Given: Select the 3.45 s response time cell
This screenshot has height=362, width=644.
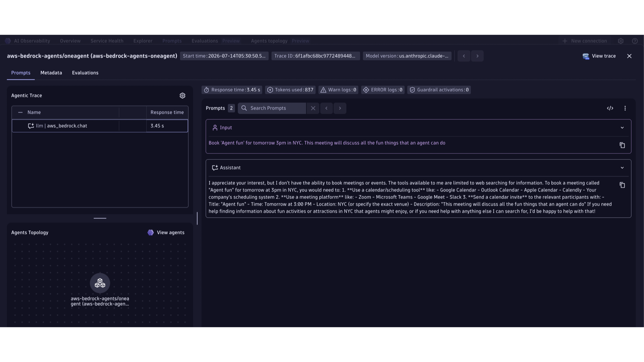Looking at the screenshot, I should (x=167, y=126).
